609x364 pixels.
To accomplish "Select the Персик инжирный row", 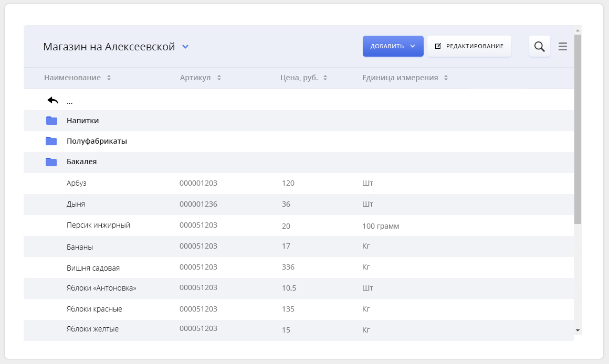I will 298,226.
